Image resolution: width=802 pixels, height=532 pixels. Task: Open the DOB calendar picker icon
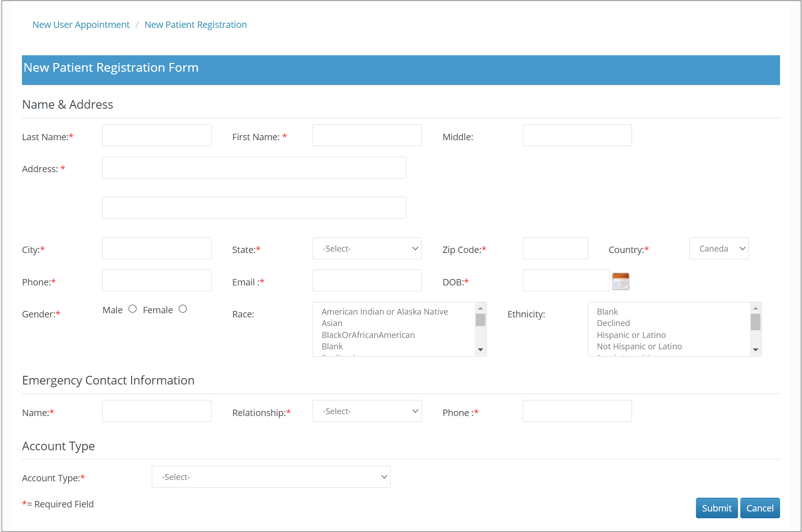621,281
